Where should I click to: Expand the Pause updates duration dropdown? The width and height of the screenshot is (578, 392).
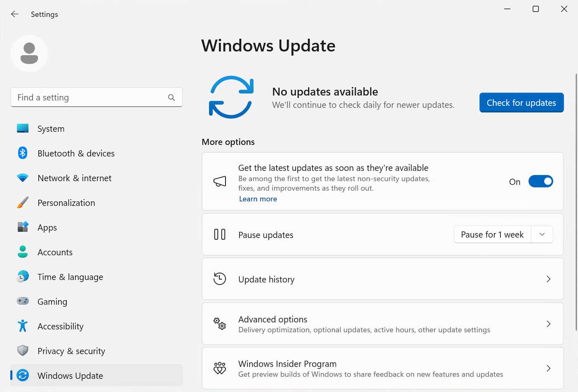click(542, 234)
